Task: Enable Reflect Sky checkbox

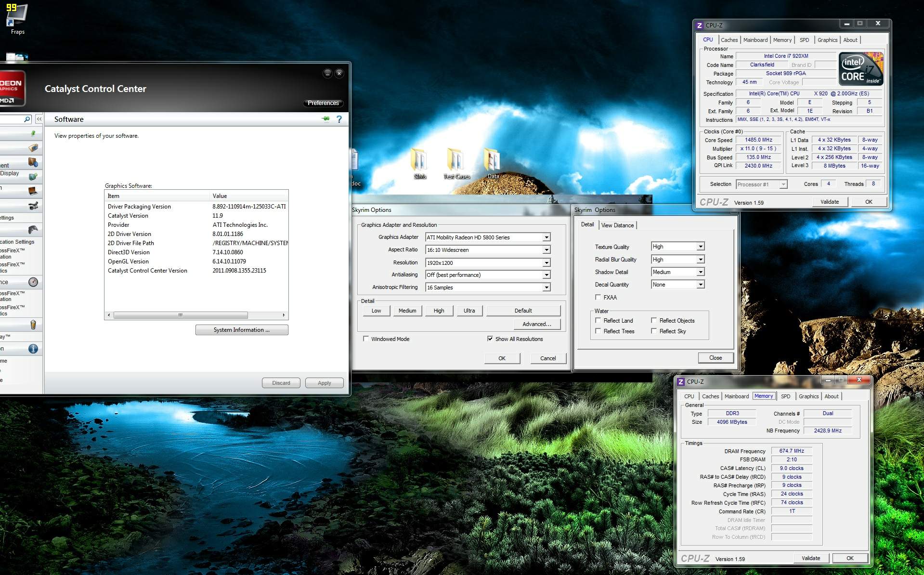Action: pos(654,331)
